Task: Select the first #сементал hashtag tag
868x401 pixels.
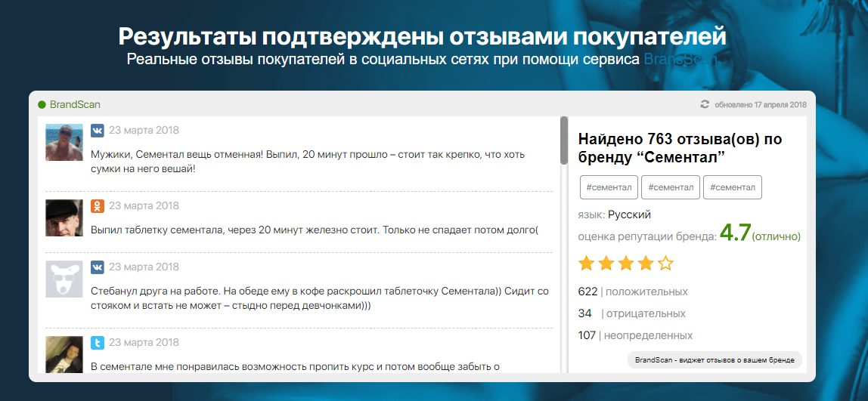Action: (x=609, y=187)
